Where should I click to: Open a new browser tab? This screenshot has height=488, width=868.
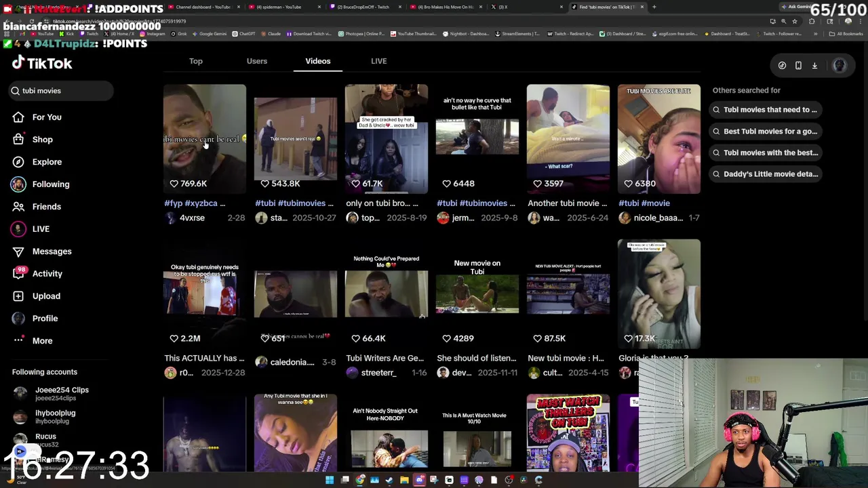point(654,7)
